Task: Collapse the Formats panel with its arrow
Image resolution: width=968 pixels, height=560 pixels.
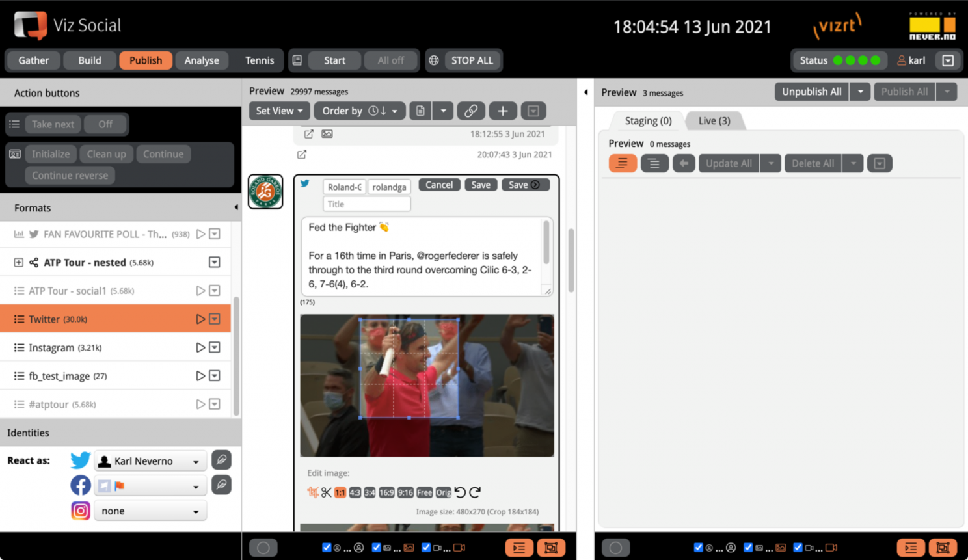Action: (235, 207)
